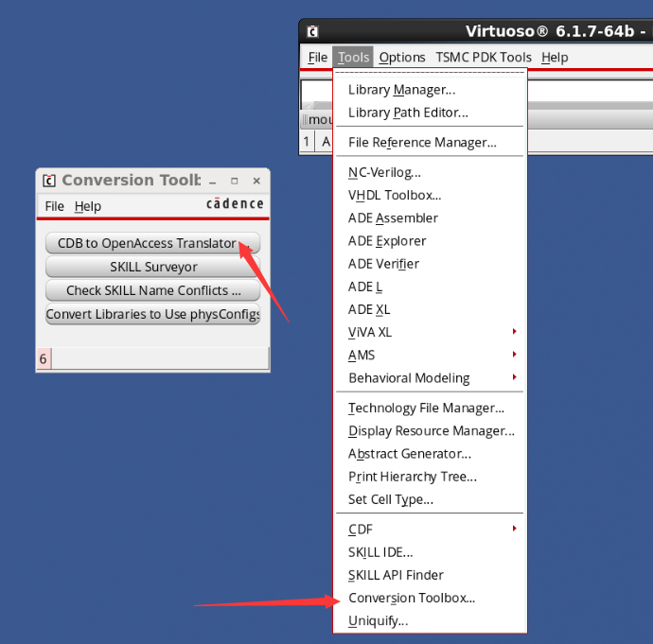Select Library Path Editor... entry
The width and height of the screenshot is (653, 644).
(x=430, y=113)
